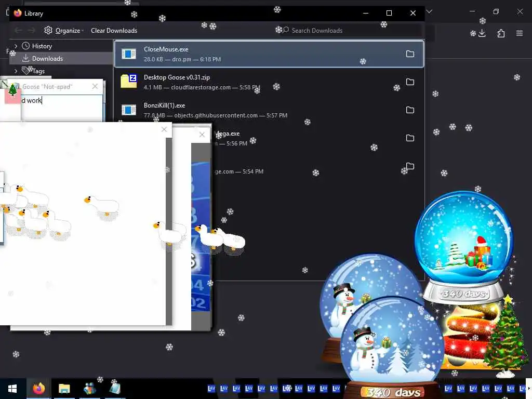Open folder for CloseMouse.exe download
Screen dimensions: 532x399
click(410, 54)
